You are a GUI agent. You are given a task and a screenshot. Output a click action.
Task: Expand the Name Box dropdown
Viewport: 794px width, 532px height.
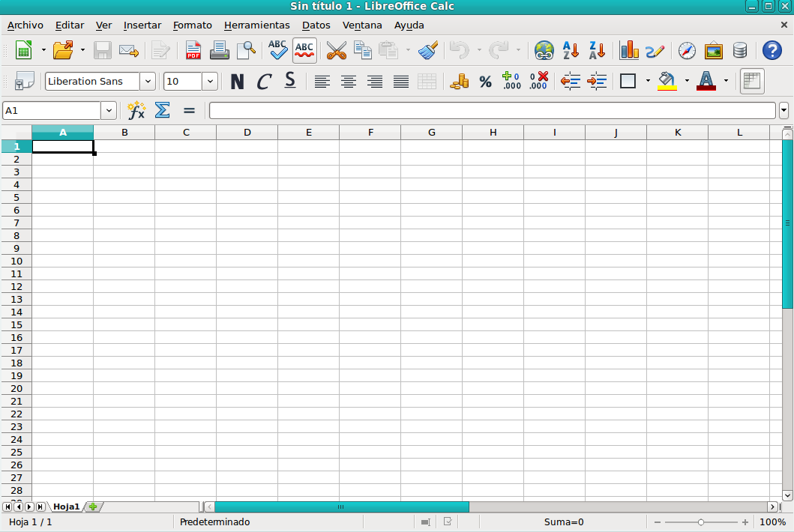click(x=109, y=110)
